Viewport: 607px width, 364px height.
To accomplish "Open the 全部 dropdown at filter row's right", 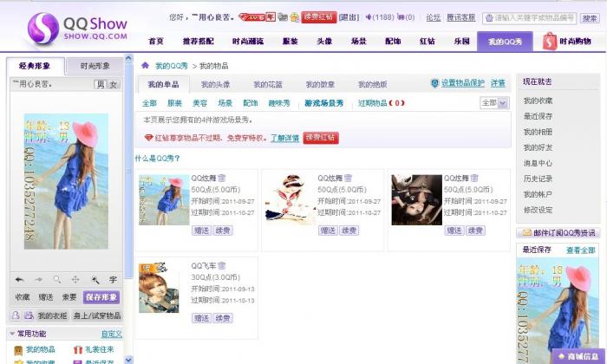I will 494,103.
